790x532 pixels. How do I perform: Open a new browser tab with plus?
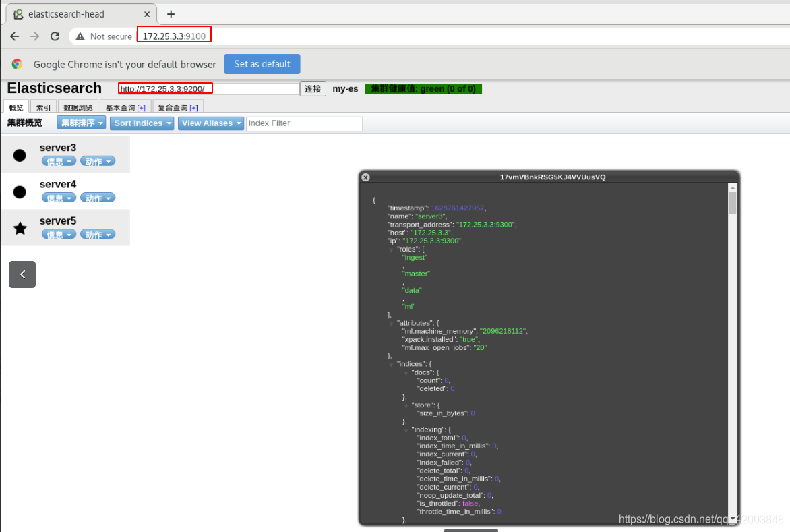171,14
